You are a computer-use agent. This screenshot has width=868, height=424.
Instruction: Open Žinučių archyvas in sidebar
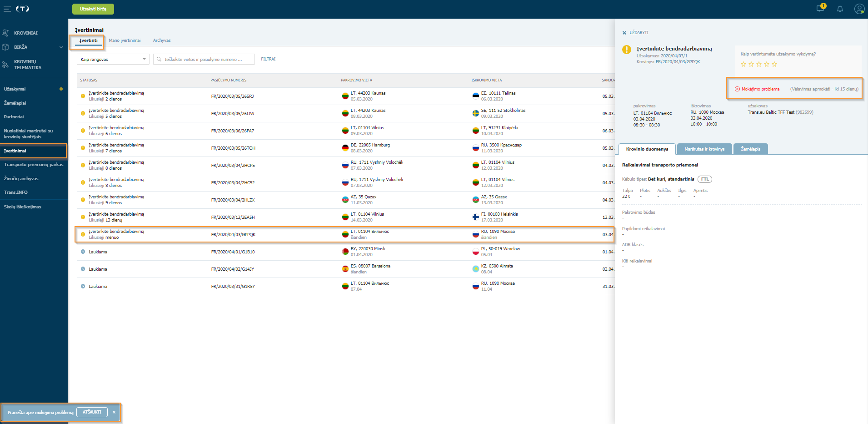(21, 179)
